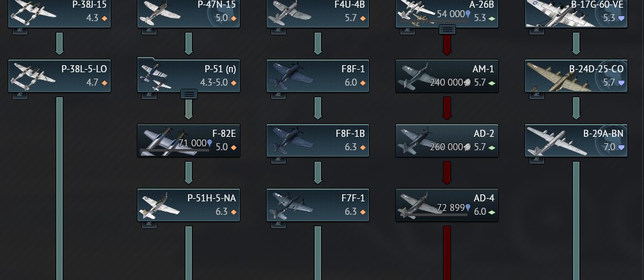Click the F-82E research progress bar
Screen dimensions: 644x280
(x=175, y=151)
